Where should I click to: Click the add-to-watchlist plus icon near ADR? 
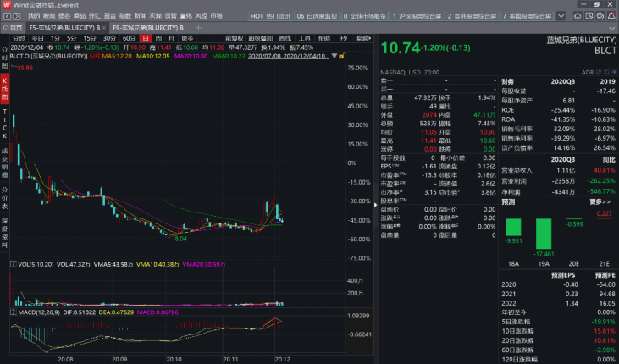tap(614, 72)
